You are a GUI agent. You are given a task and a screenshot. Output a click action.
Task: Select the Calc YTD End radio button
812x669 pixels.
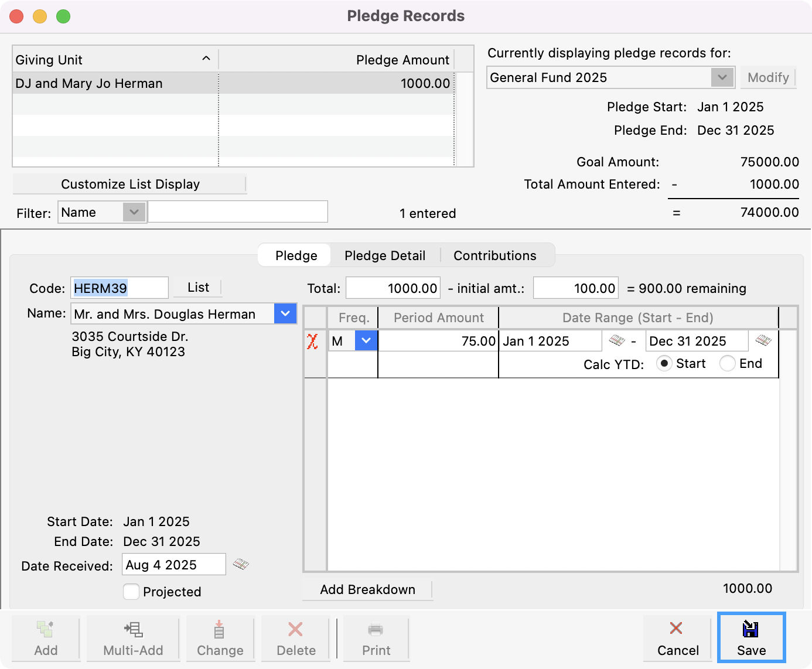[x=727, y=363]
